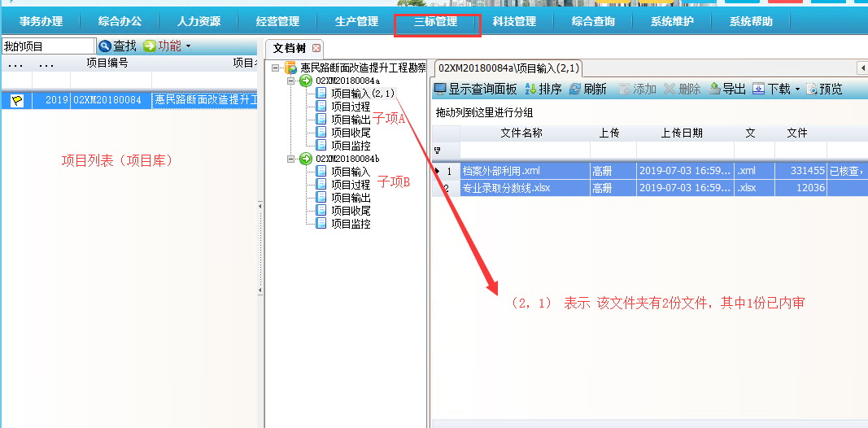Click the 我的项目 search input field

[49, 46]
